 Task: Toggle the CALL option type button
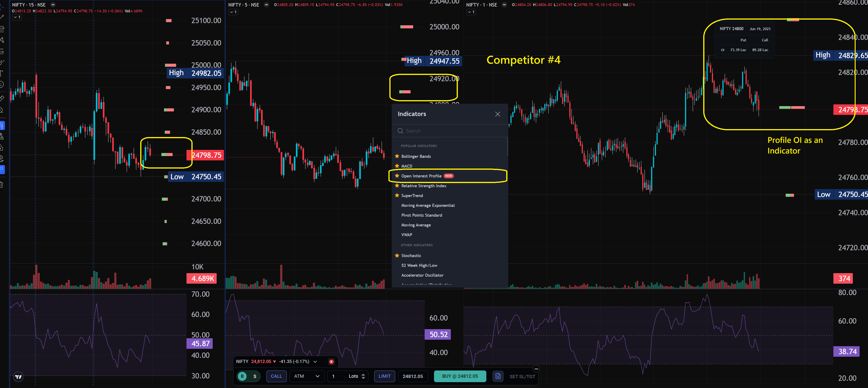[x=276, y=376]
